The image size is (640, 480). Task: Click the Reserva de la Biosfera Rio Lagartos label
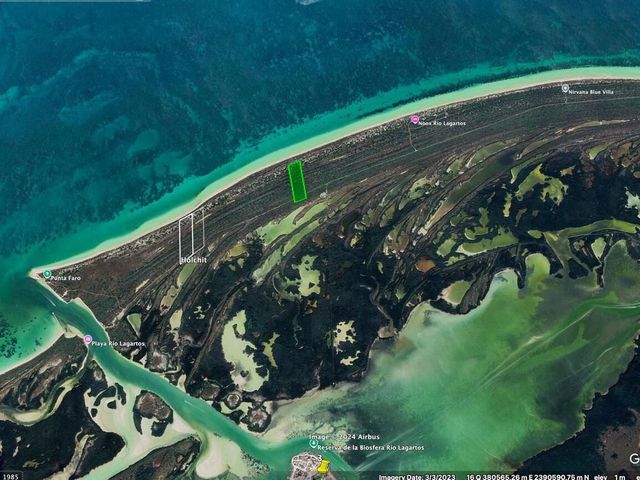tap(370, 448)
